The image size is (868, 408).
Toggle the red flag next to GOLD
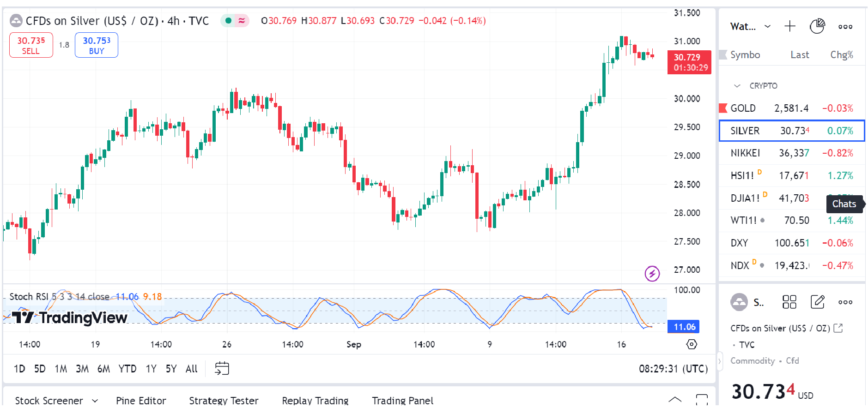coord(723,108)
